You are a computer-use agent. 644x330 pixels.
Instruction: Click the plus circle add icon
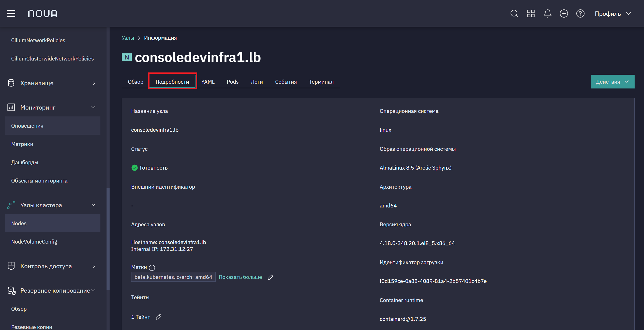tap(564, 13)
